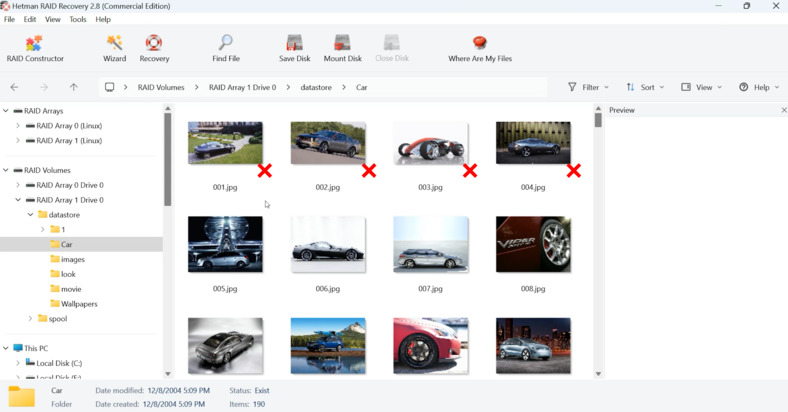Click Car in breadcrumb path
The width and height of the screenshot is (788, 412).
click(362, 87)
